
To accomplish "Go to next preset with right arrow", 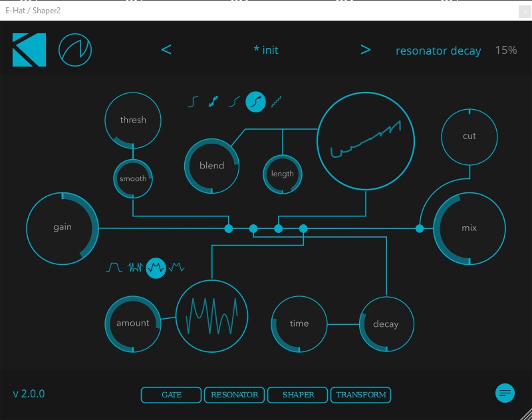I will coord(365,50).
